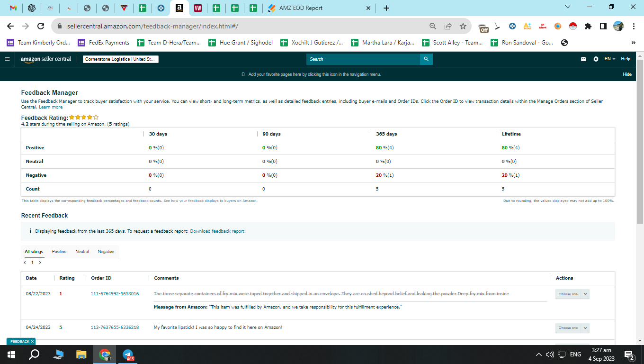Open the zoom magnifier icon in address bar
This screenshot has height=364, width=644.
click(433, 26)
